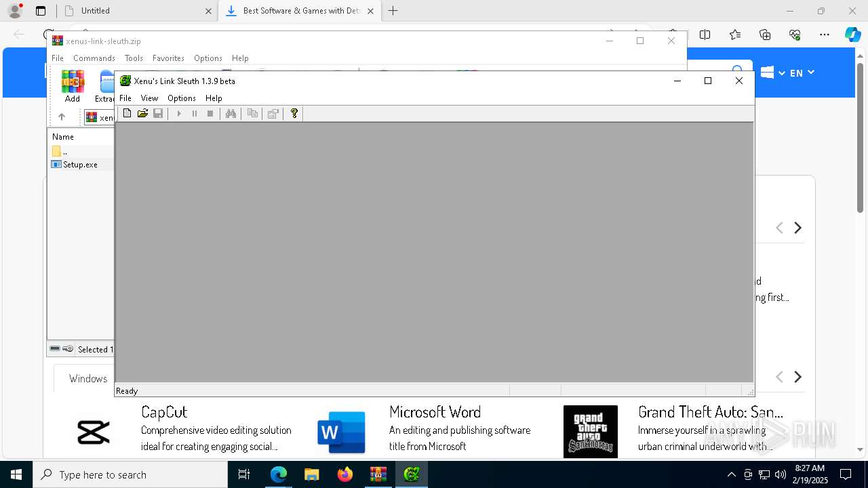This screenshot has width=868, height=488.
Task: Open the Options menu in Xenu's Link Sleuth
Action: click(x=182, y=98)
